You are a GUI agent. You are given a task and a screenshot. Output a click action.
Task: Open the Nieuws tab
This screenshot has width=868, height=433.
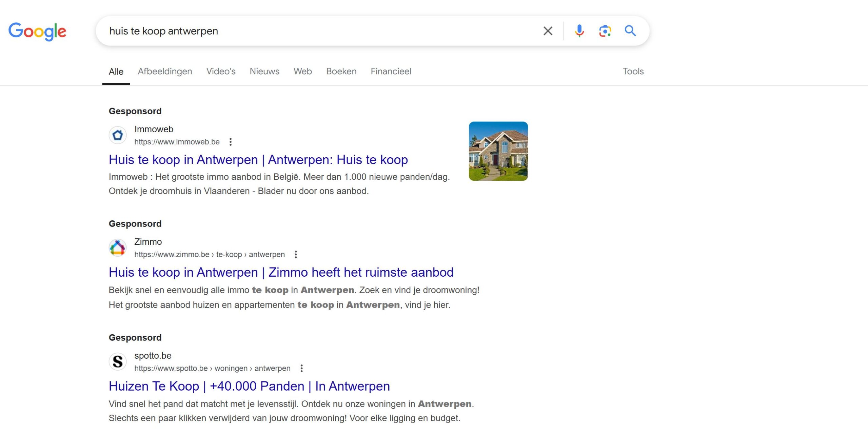(264, 72)
